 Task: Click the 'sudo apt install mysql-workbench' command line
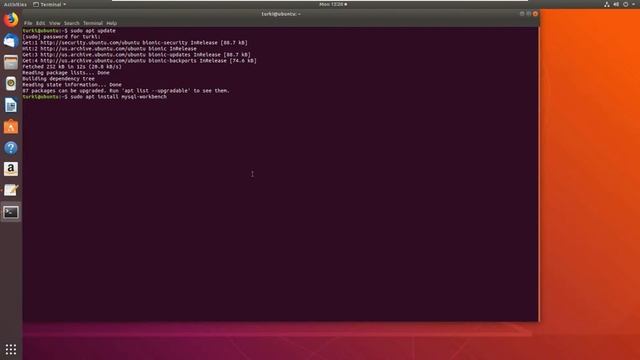(118, 97)
